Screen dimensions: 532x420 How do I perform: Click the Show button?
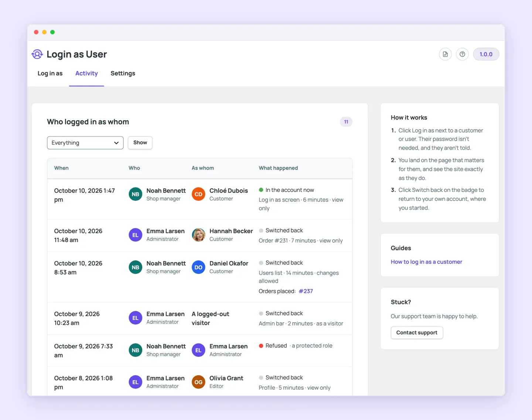(140, 143)
